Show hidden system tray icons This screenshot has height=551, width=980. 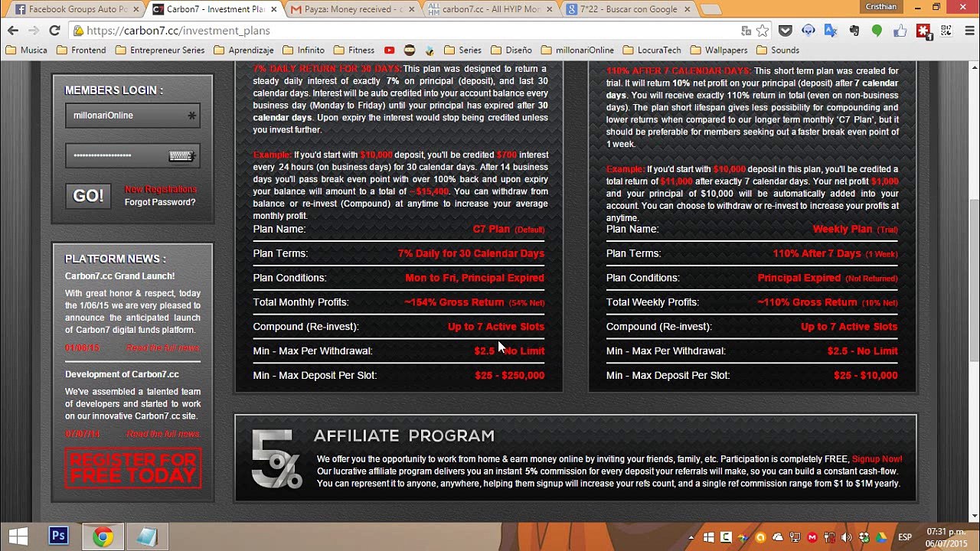coord(692,537)
